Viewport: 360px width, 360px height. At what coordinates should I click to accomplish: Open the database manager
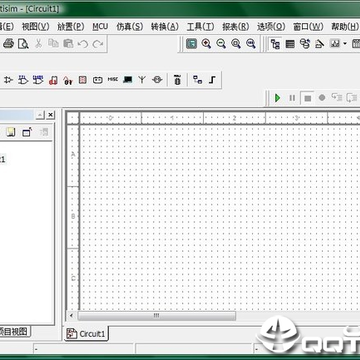click(305, 44)
